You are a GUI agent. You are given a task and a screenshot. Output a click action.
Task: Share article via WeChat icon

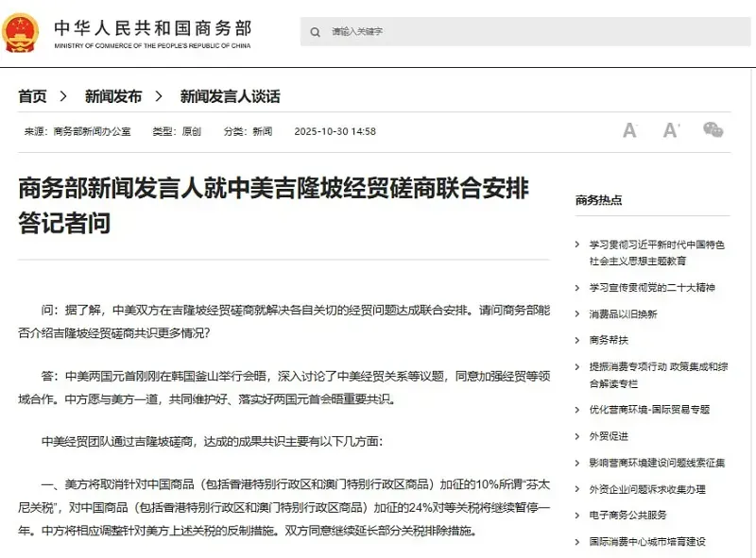[713, 130]
